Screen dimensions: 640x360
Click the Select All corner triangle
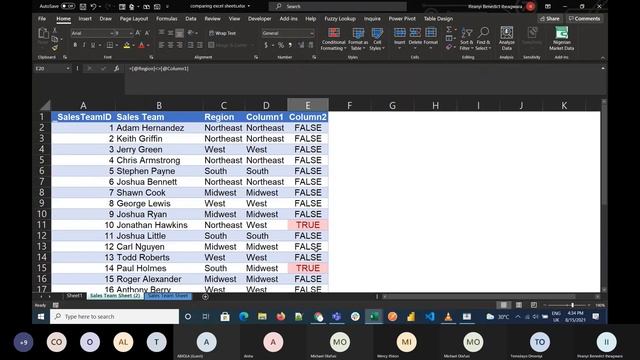[x=45, y=106]
